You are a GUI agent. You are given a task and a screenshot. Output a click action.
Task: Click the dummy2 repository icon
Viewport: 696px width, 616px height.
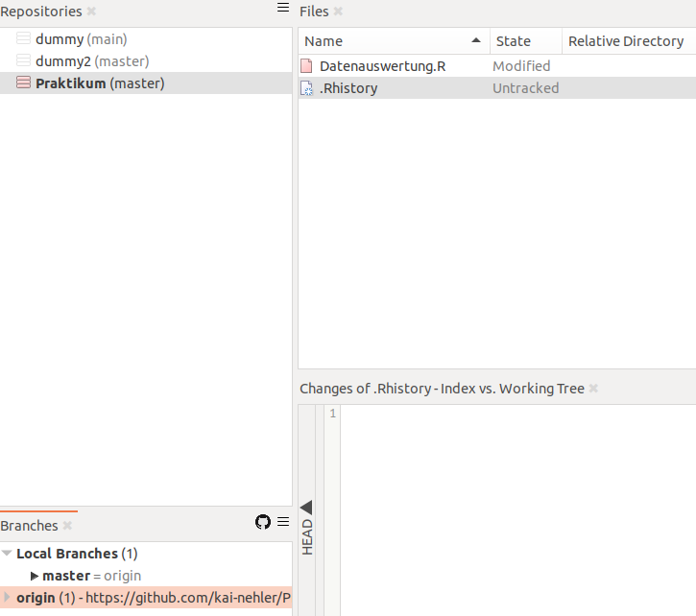click(23, 61)
